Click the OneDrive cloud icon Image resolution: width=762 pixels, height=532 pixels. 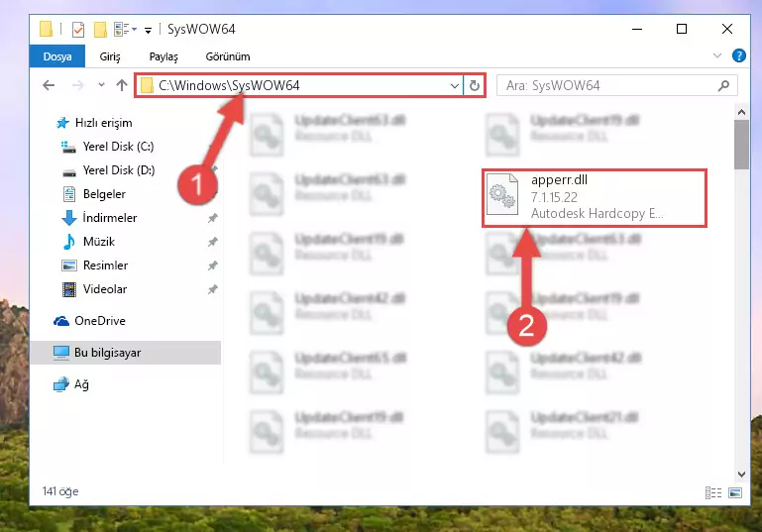pyautogui.click(x=61, y=321)
